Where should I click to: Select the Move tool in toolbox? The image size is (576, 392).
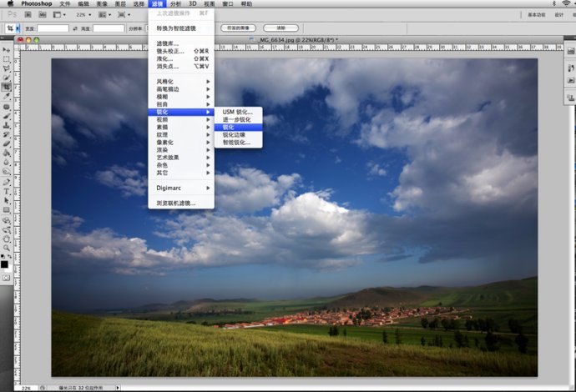click(6, 50)
